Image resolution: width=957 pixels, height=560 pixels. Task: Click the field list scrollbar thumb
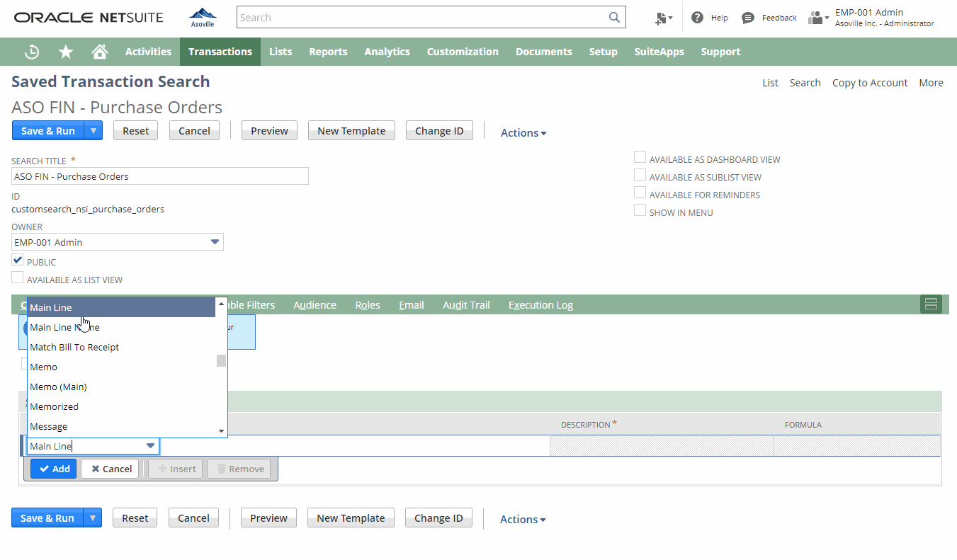[221, 360]
